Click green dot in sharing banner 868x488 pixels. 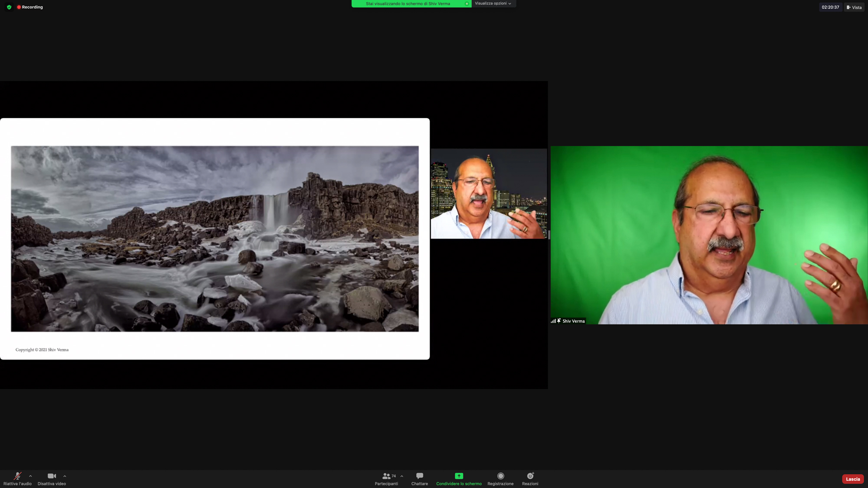[467, 4]
